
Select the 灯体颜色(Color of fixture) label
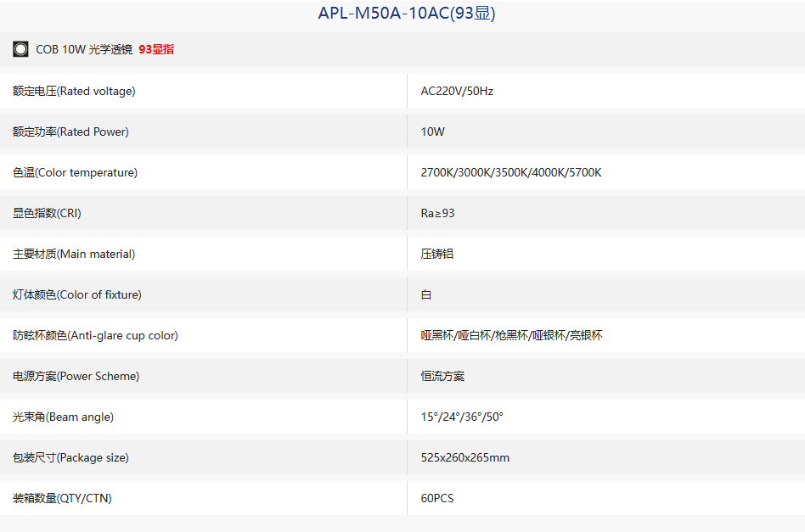[77, 294]
